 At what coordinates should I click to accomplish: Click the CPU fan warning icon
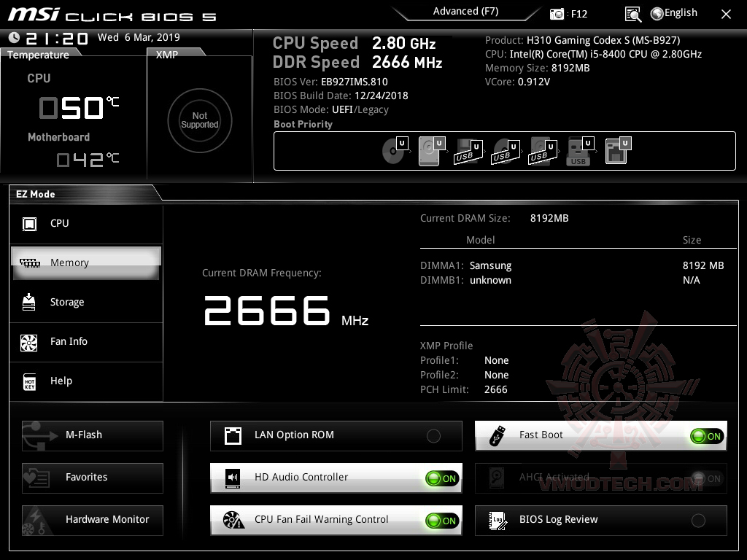click(233, 520)
